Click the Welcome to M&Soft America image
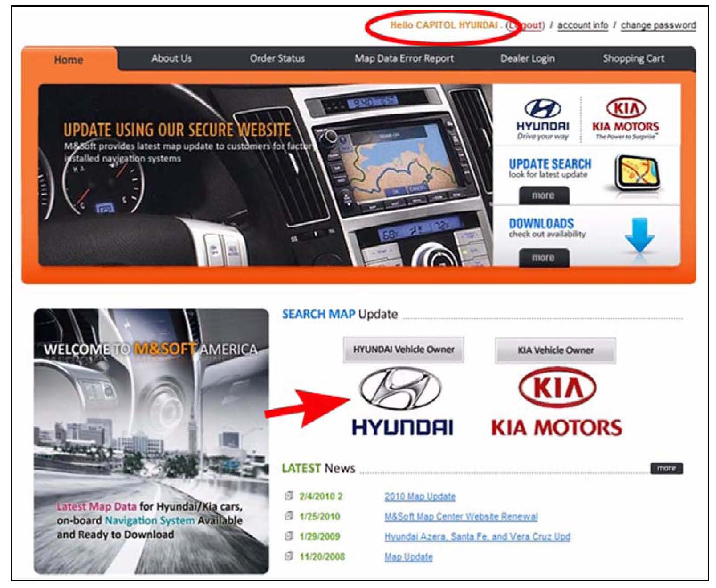The width and height of the screenshot is (716, 588). (x=151, y=441)
